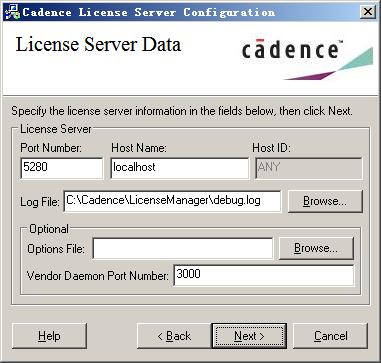Go Back to the previous step
381x363 pixels.
tap(174, 336)
